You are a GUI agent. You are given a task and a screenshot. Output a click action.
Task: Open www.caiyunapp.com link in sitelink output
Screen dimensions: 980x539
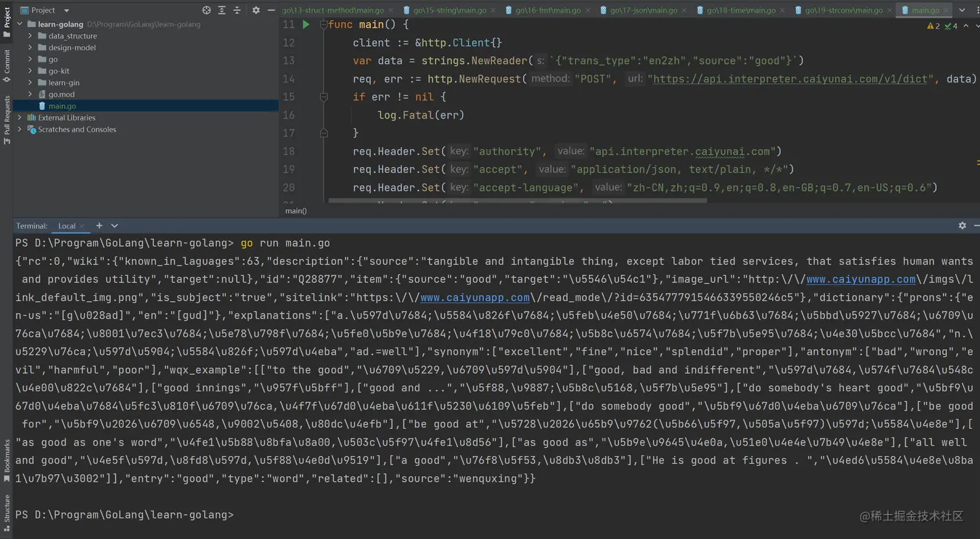tap(475, 297)
